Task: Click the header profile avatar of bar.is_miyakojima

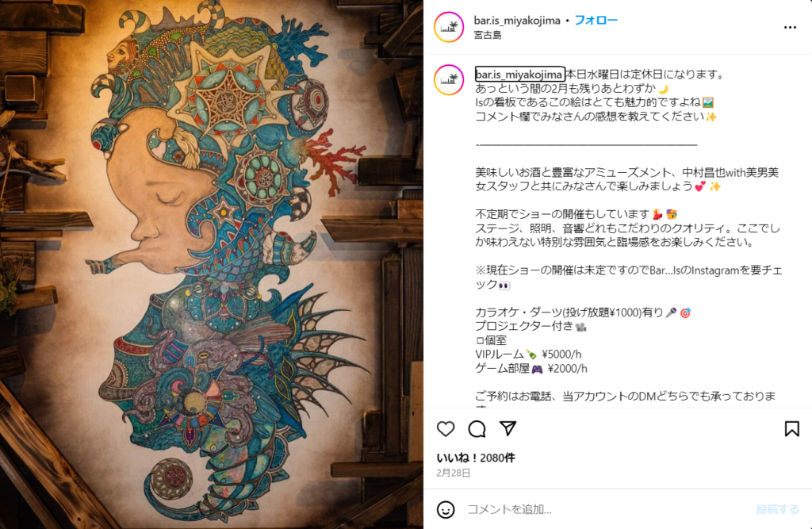Action: (449, 27)
